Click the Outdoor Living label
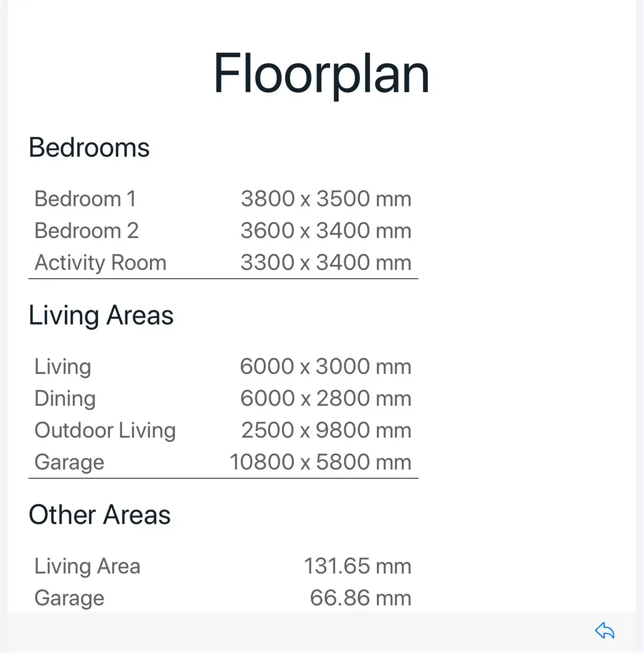The height and width of the screenshot is (653, 644). (x=105, y=430)
